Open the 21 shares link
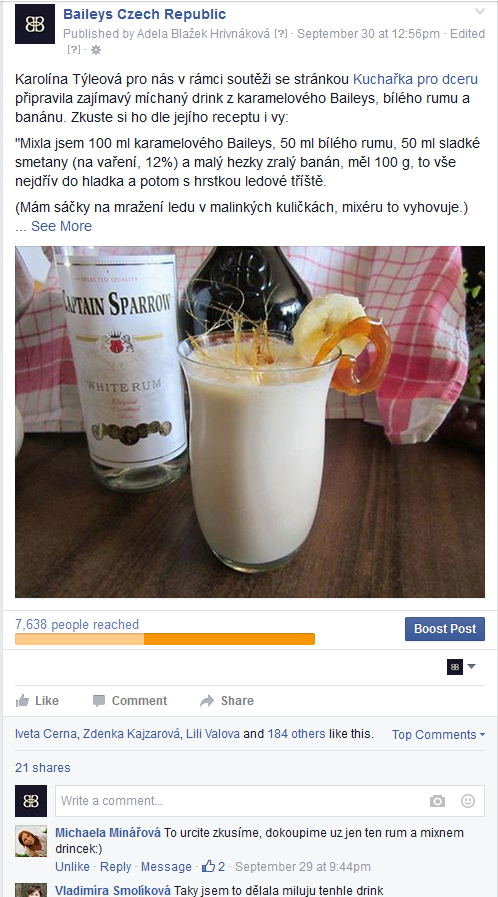Viewport: 498px width, 897px height. tap(43, 768)
